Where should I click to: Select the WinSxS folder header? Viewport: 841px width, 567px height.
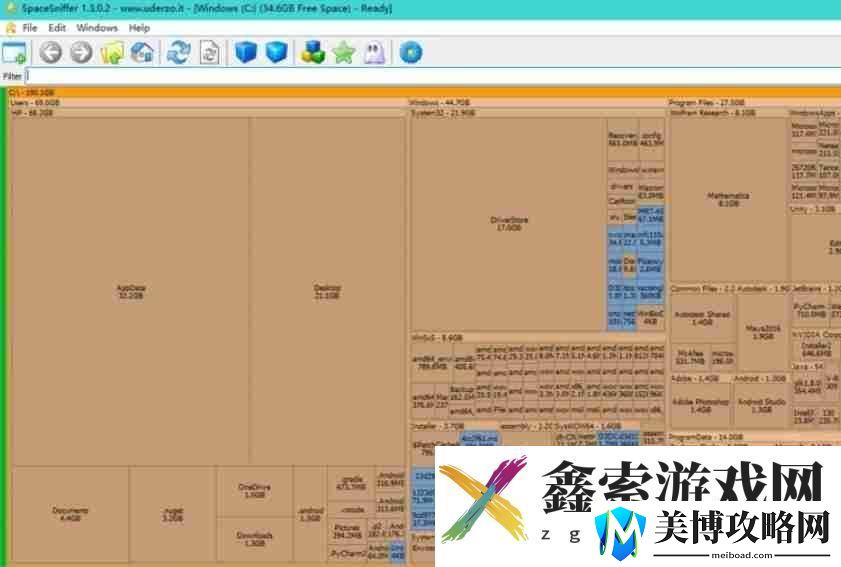(x=538, y=338)
